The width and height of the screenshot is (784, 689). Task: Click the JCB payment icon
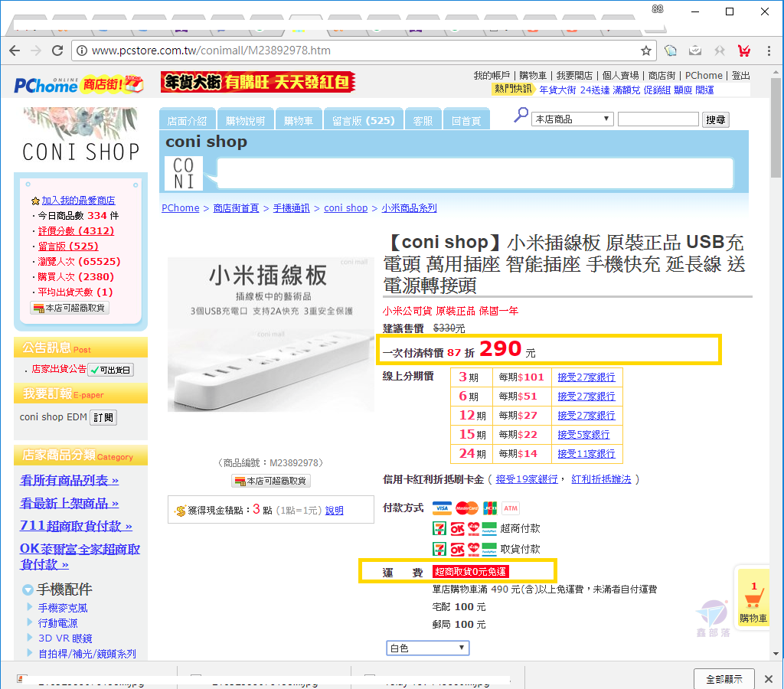point(490,508)
